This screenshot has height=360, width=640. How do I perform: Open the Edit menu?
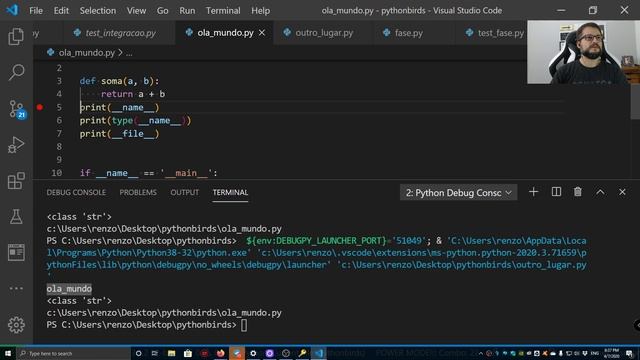click(x=61, y=11)
